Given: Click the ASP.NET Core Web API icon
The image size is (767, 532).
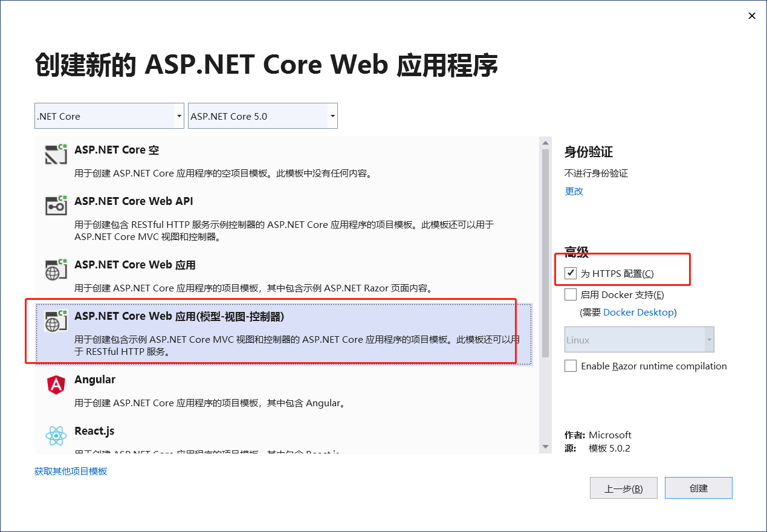Looking at the screenshot, I should click(56, 205).
